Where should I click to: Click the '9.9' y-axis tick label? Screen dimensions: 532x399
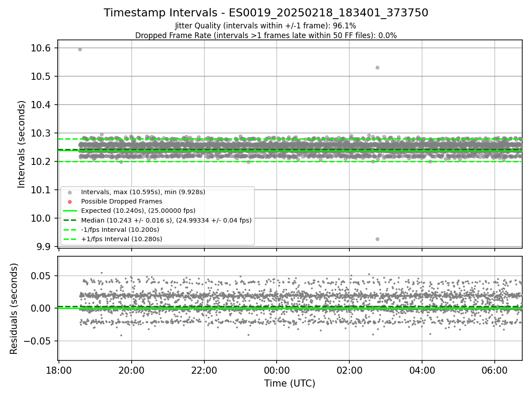tap(43, 247)
